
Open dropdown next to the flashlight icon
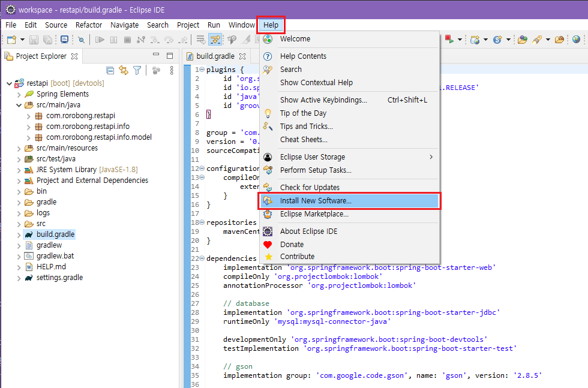[x=548, y=40]
